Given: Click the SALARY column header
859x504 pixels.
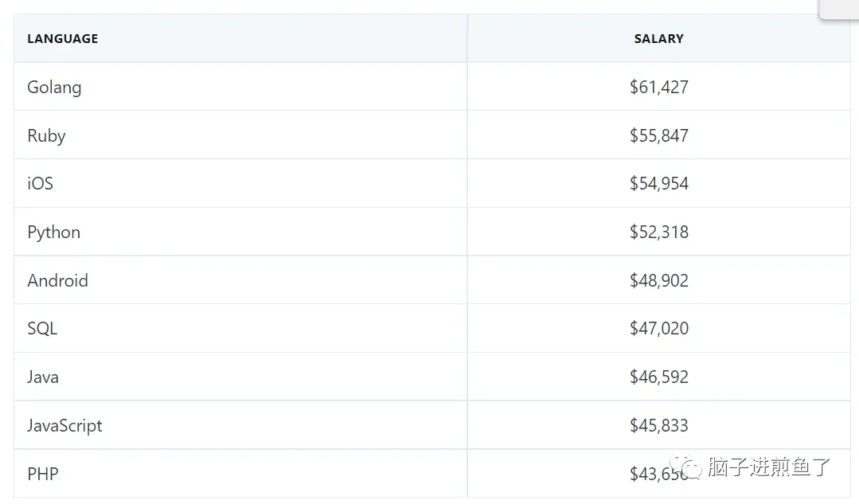Looking at the screenshot, I should [659, 39].
